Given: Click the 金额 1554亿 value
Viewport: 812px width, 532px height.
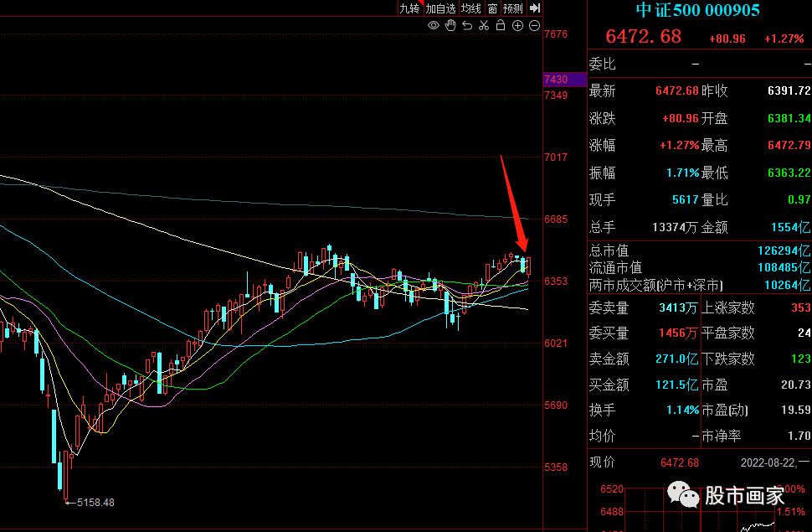Looking at the screenshot, I should 791,227.
